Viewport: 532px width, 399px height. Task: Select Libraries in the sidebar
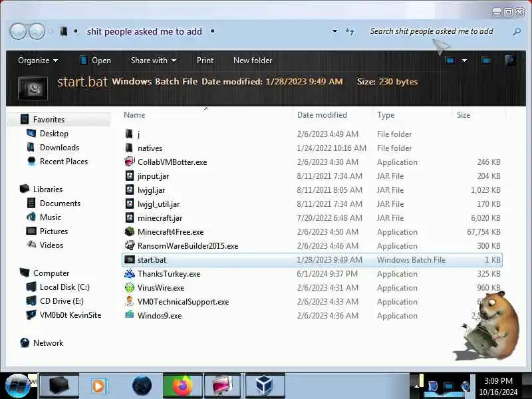click(x=48, y=189)
